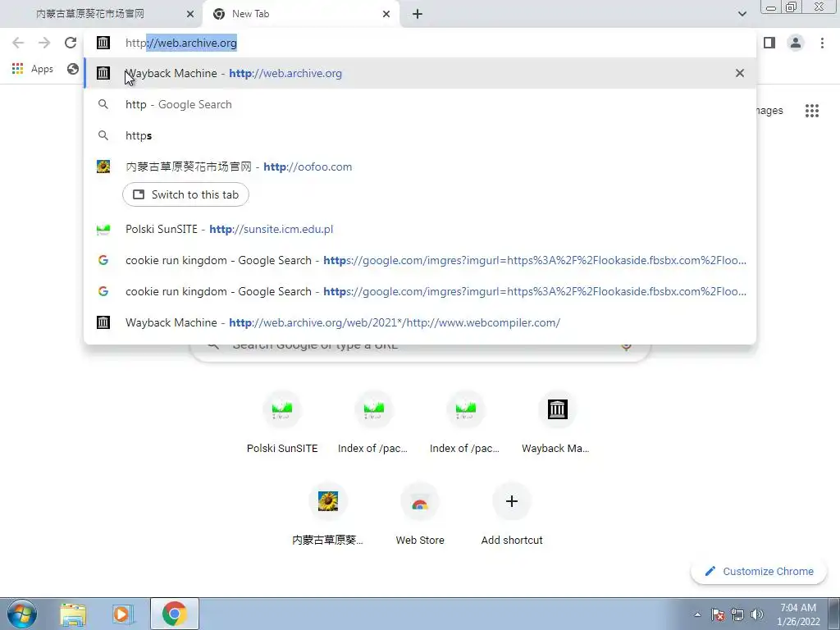Close the 内蒙古草原葵花市场官网 tab
840x630 pixels.
pos(190,15)
